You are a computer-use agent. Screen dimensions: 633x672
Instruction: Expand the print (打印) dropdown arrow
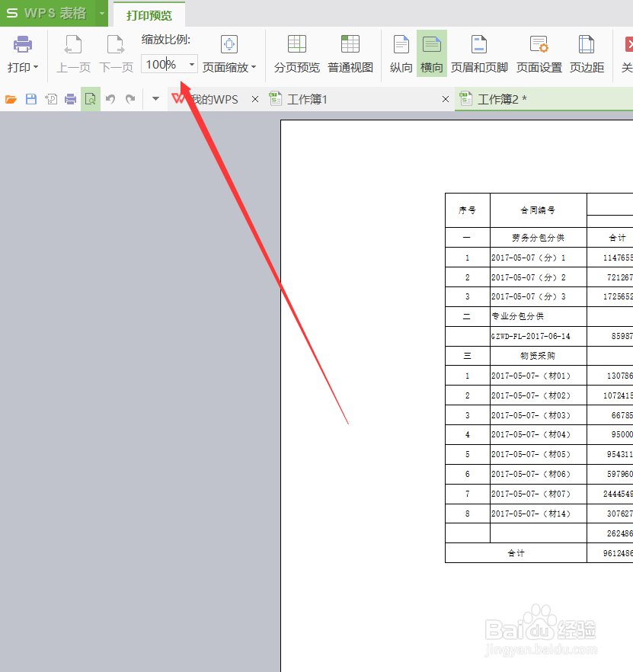pos(36,67)
